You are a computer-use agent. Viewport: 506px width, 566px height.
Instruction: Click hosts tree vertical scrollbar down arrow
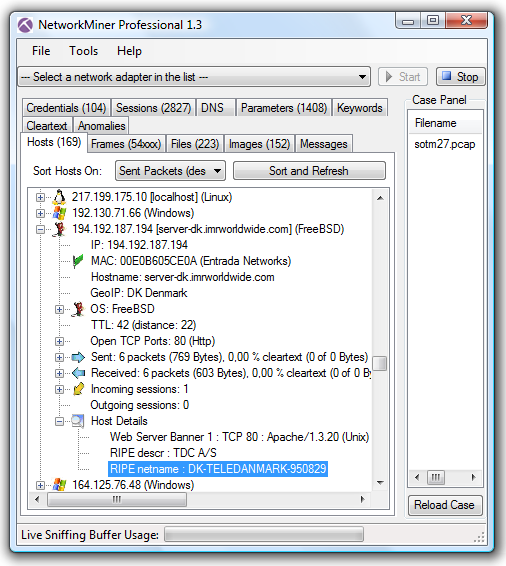pyautogui.click(x=380, y=483)
